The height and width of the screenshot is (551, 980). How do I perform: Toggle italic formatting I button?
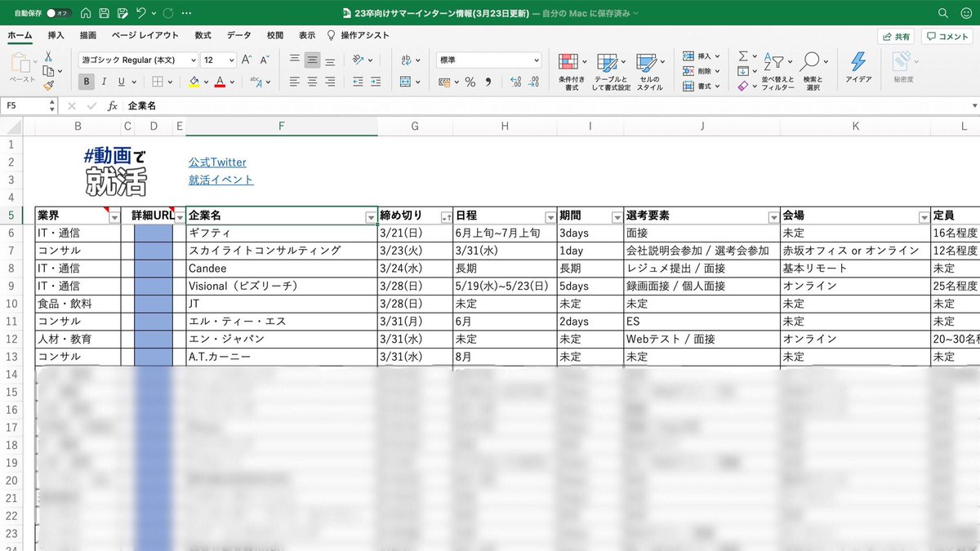click(104, 82)
